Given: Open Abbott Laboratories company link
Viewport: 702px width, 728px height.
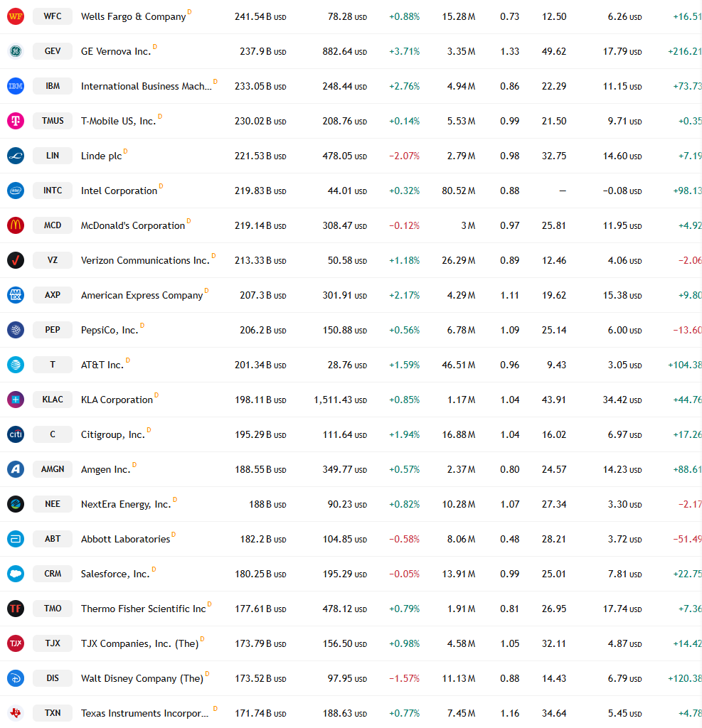Looking at the screenshot, I should (125, 539).
